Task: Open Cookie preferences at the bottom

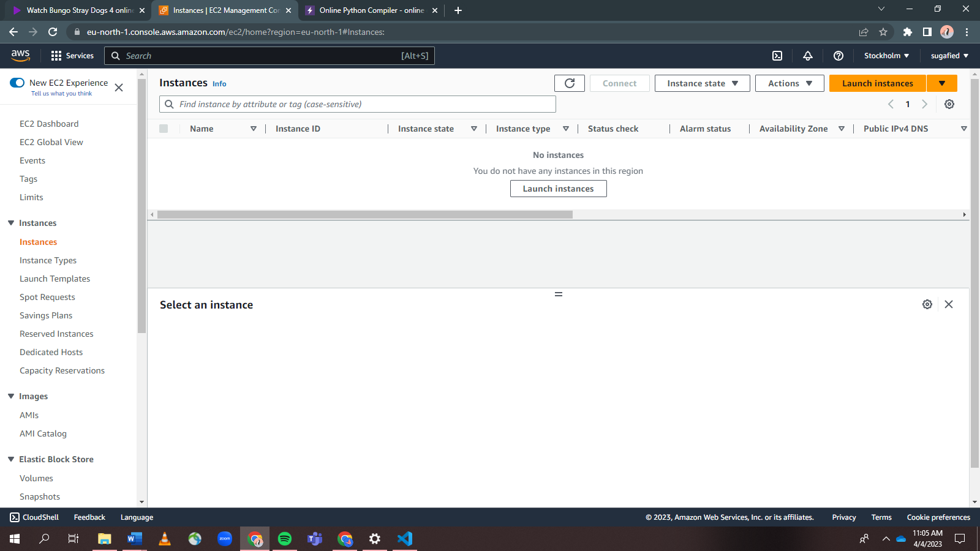Action: [938, 517]
